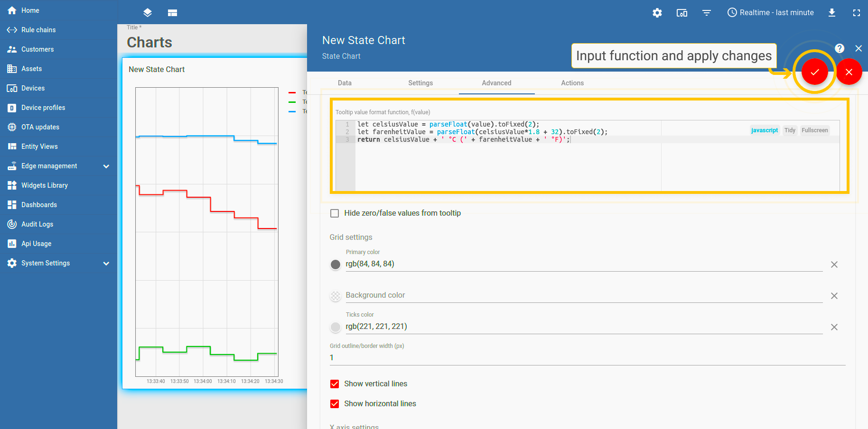Image resolution: width=868 pixels, height=429 pixels.
Task: Uncheck Show vertical lines
Action: 335,384
